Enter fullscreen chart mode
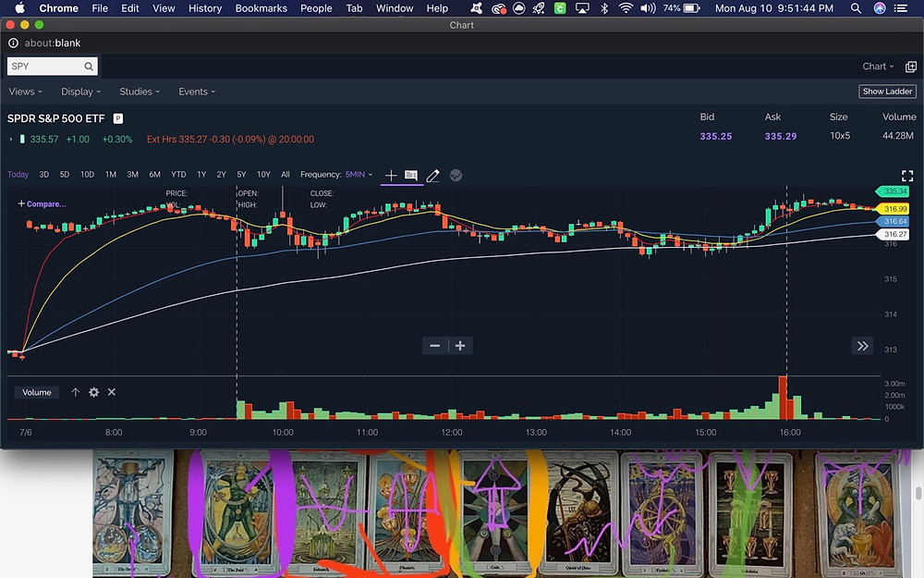 907,176
